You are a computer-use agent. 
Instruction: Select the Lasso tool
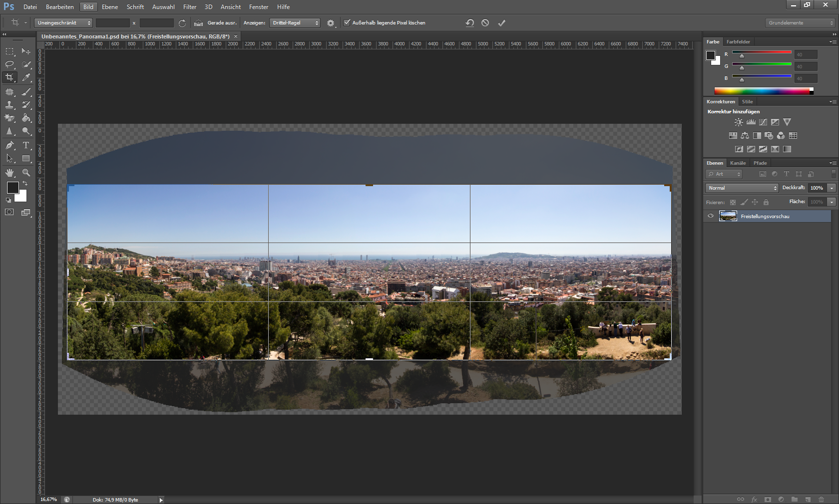(9, 64)
